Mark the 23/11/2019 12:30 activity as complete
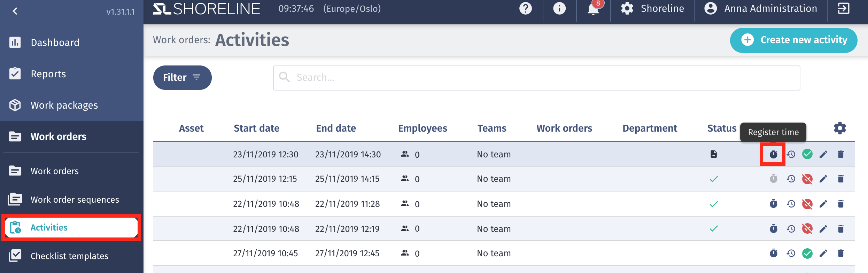868x273 pixels. coord(807,154)
